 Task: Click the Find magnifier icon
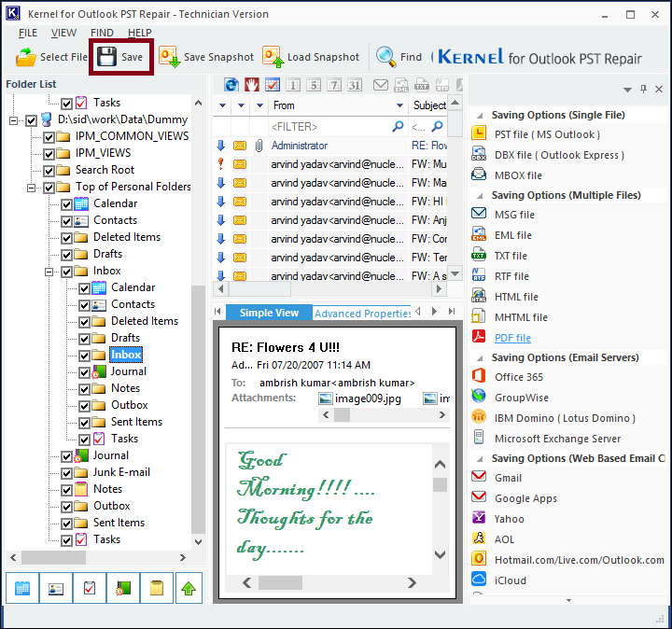(x=385, y=57)
